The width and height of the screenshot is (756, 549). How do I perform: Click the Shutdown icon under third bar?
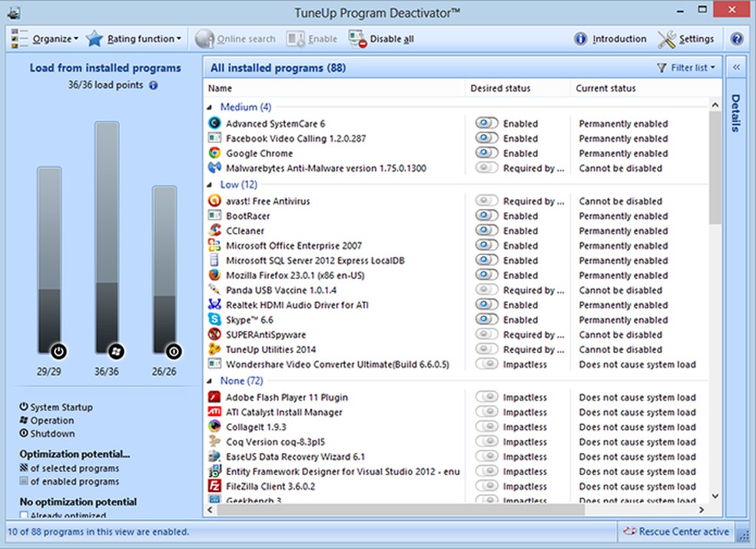click(x=174, y=352)
